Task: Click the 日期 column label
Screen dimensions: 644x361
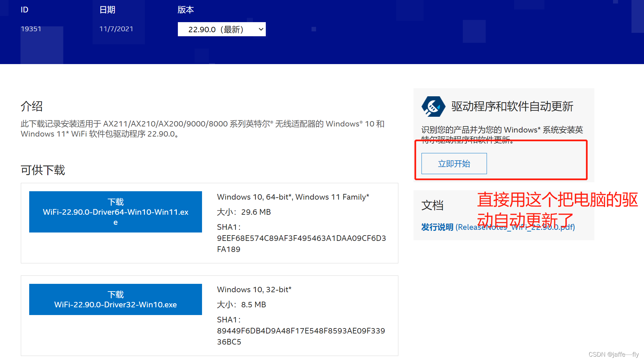Action: 107,10
